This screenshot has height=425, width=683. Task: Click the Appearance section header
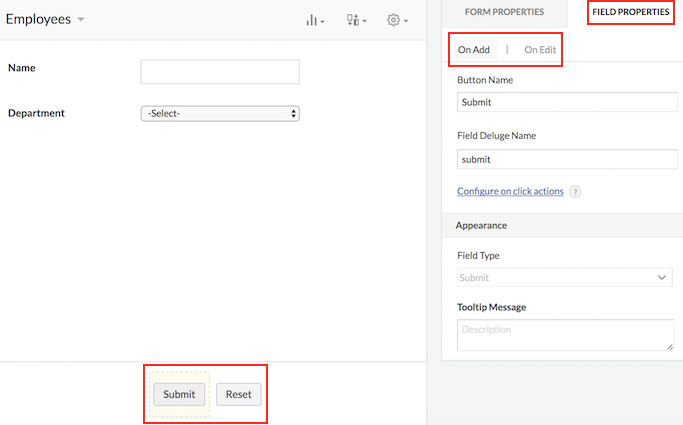(x=481, y=226)
